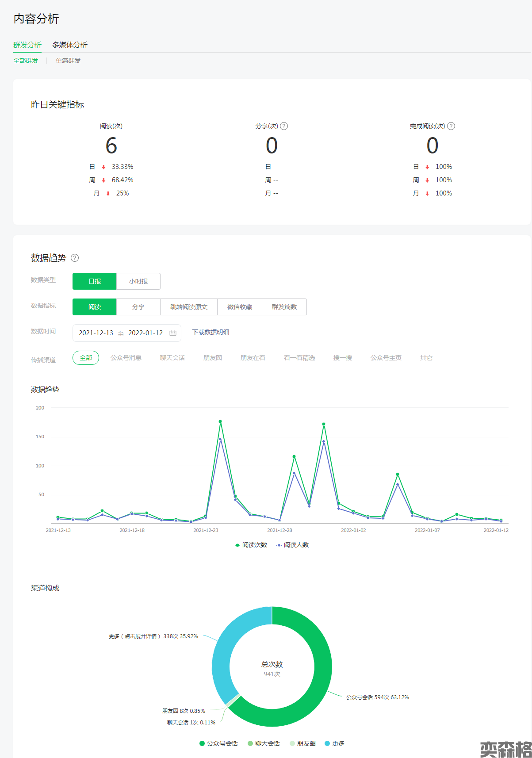Toggle 公众号会话 legend dot under donut chart
The width and height of the screenshot is (532, 758).
[202, 743]
